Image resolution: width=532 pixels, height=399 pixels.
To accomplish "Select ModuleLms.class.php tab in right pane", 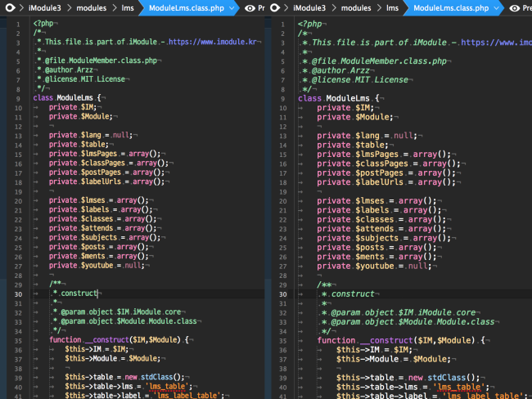I will pyautogui.click(x=451, y=7).
